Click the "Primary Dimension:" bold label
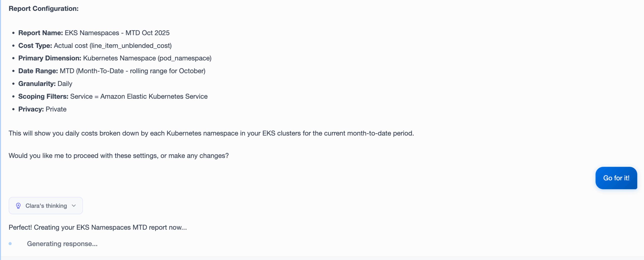 pyautogui.click(x=50, y=58)
